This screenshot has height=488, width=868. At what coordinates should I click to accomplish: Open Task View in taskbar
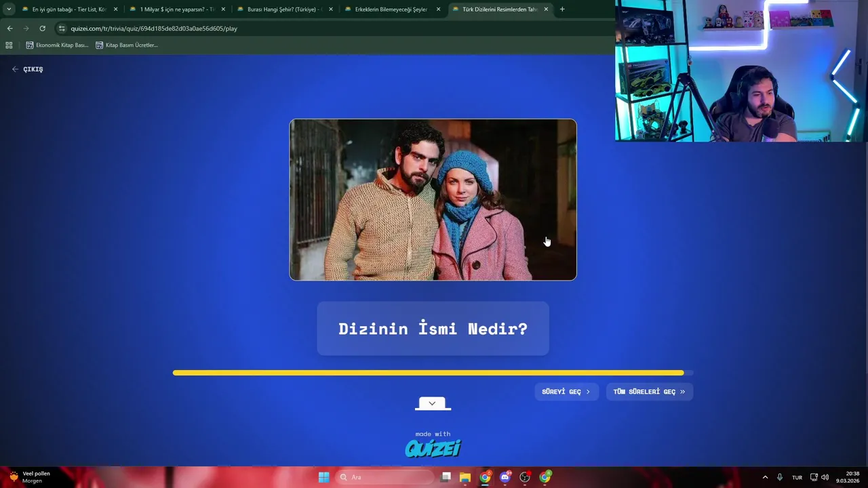click(446, 477)
